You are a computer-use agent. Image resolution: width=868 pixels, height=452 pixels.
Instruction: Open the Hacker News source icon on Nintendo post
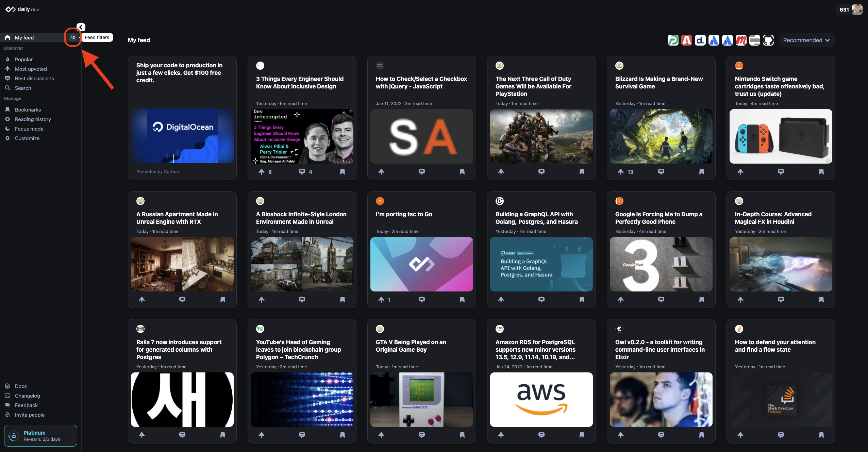[739, 66]
